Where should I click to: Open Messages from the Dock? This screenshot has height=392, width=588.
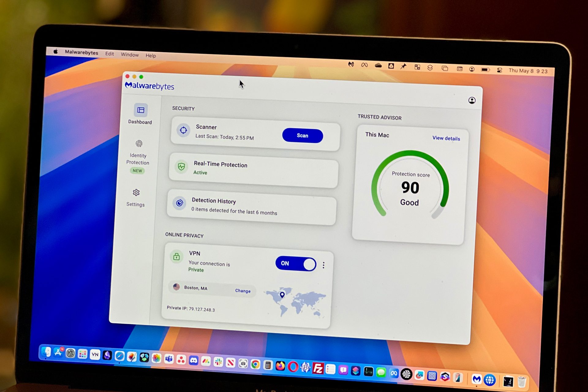tap(381, 372)
